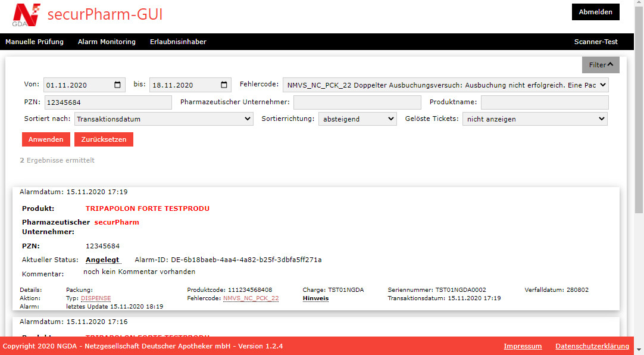Click the red securPharm company name
The image size is (644, 355).
(117, 222)
